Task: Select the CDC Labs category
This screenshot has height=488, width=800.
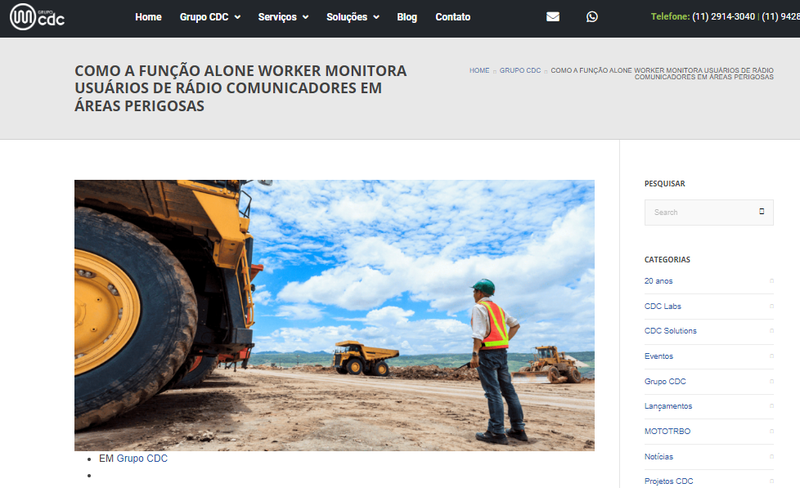Action: click(x=663, y=306)
